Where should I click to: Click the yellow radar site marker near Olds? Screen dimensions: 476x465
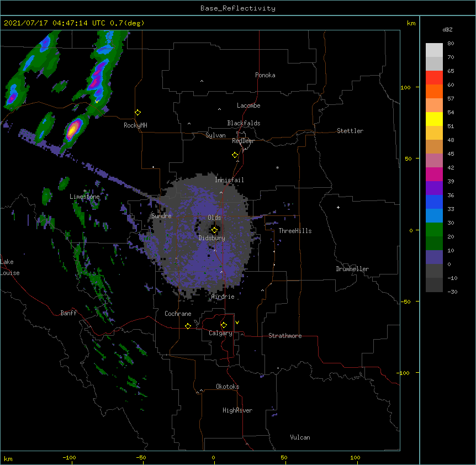(x=214, y=230)
